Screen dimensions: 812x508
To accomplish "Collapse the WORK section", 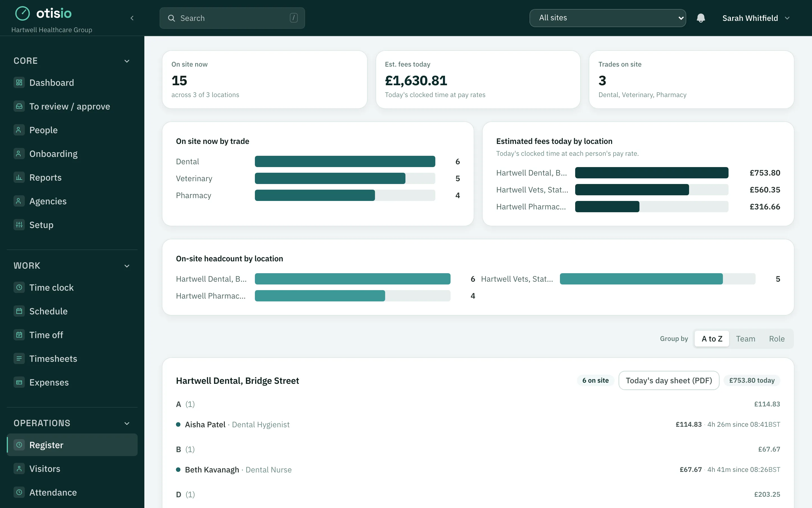I will [x=127, y=266].
